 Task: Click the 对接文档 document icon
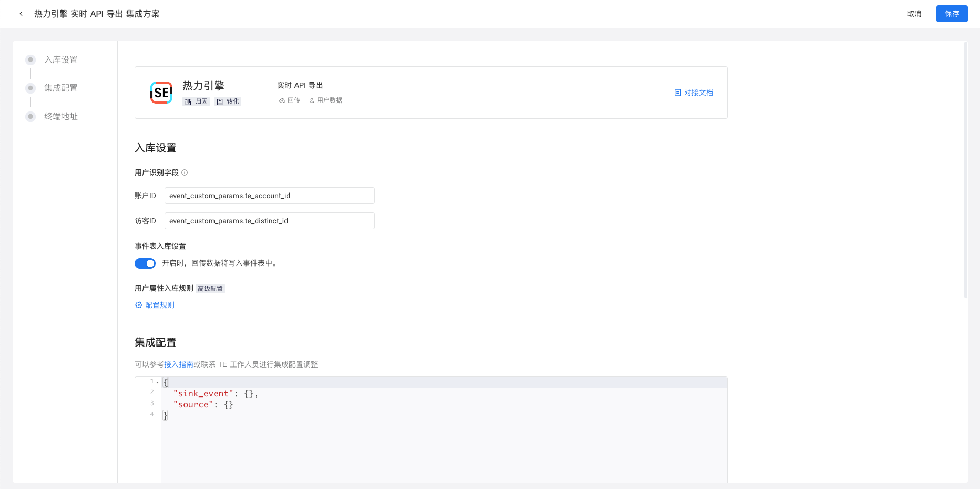tap(678, 93)
